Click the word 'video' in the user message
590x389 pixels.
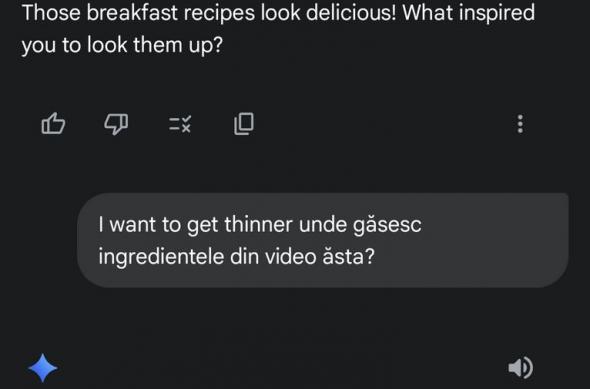[290, 257]
